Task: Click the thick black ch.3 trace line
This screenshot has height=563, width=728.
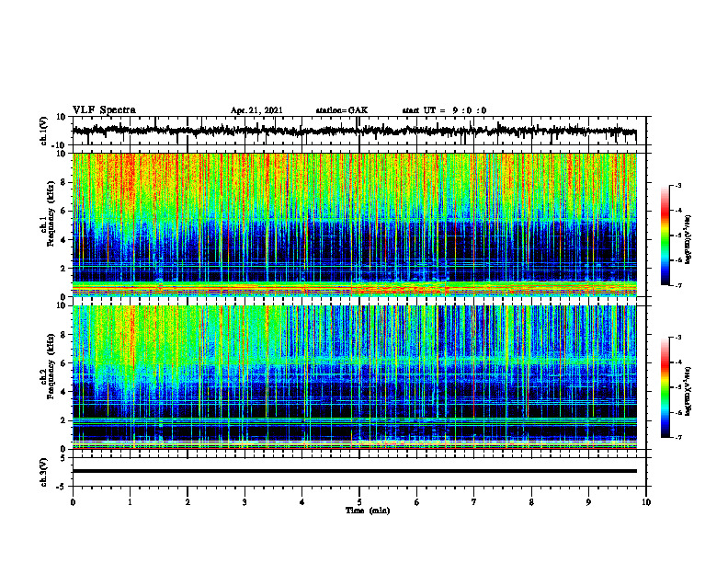Action: [x=355, y=471]
